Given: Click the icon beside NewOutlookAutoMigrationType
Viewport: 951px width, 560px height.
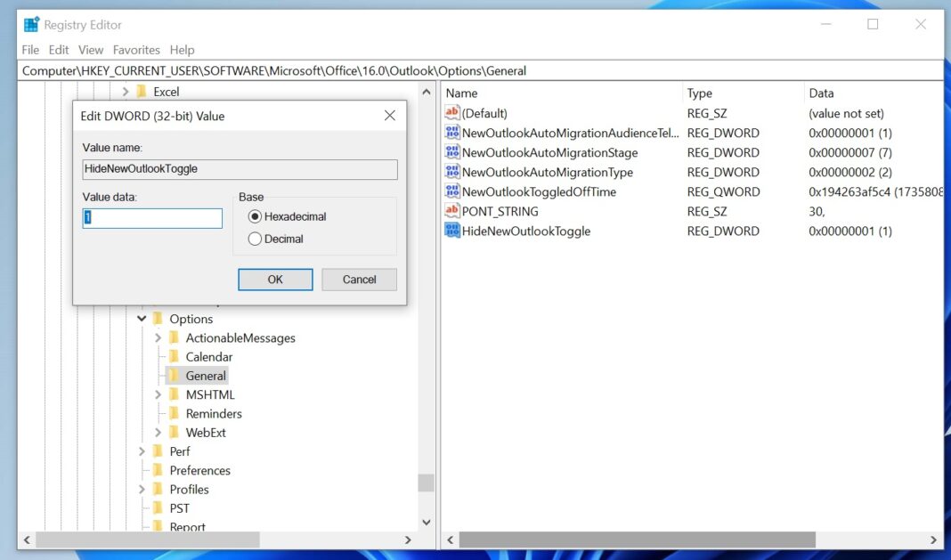Looking at the screenshot, I should (x=451, y=172).
